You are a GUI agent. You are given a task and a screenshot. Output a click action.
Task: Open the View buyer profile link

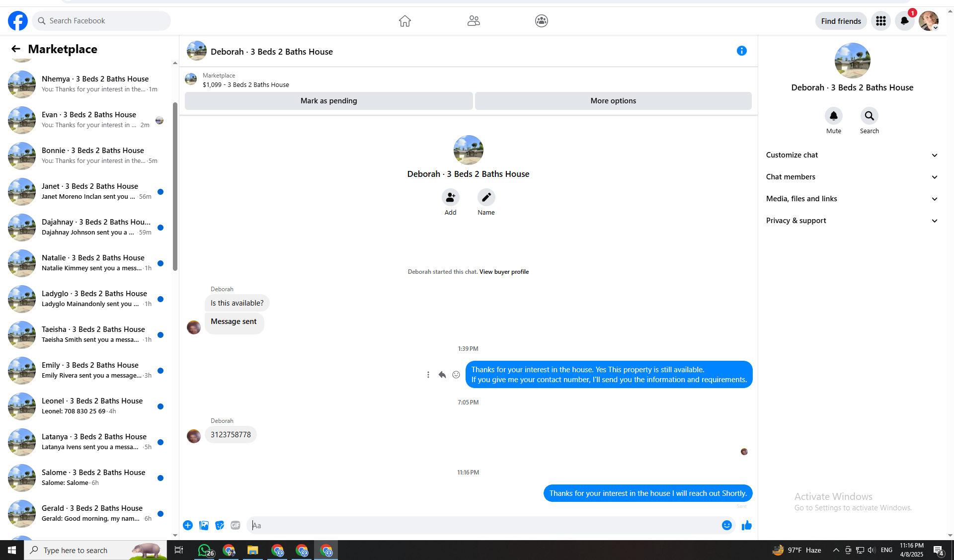tap(504, 272)
